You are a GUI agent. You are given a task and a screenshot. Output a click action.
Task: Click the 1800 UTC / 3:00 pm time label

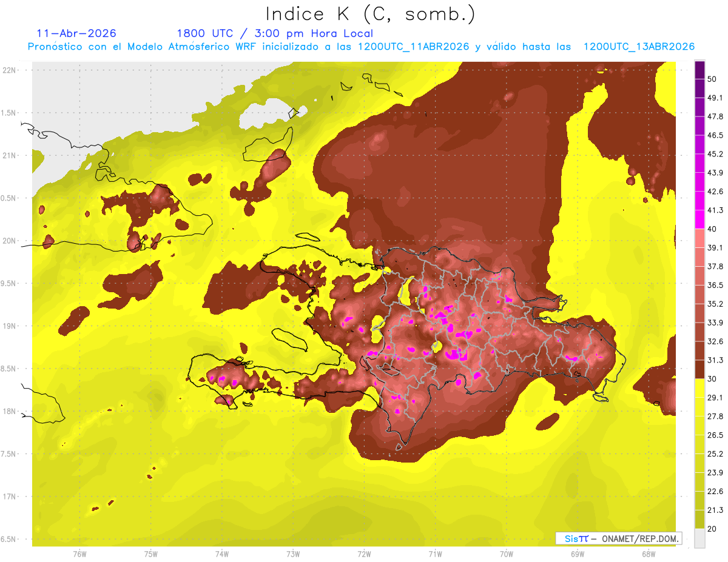[x=275, y=33]
